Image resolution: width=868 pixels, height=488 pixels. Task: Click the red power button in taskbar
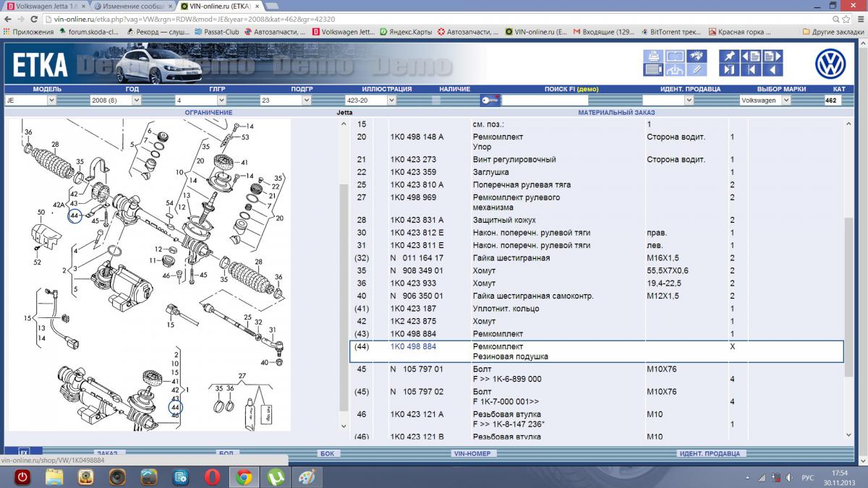point(22,477)
